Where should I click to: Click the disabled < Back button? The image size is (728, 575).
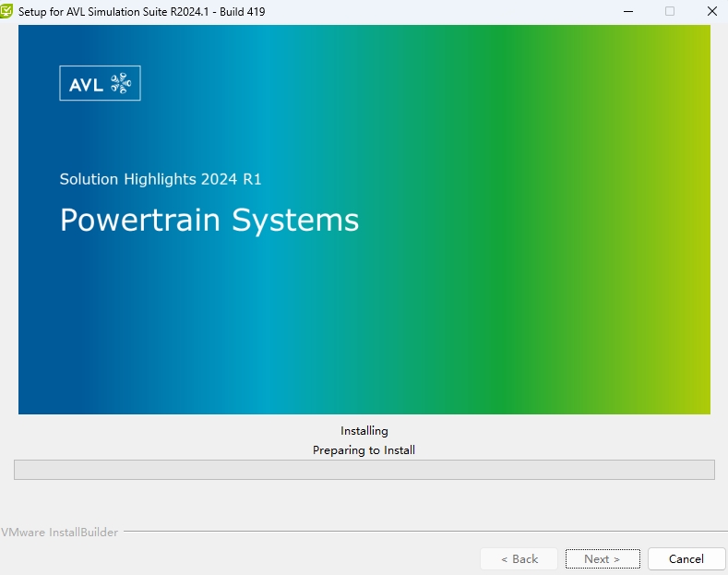519,558
